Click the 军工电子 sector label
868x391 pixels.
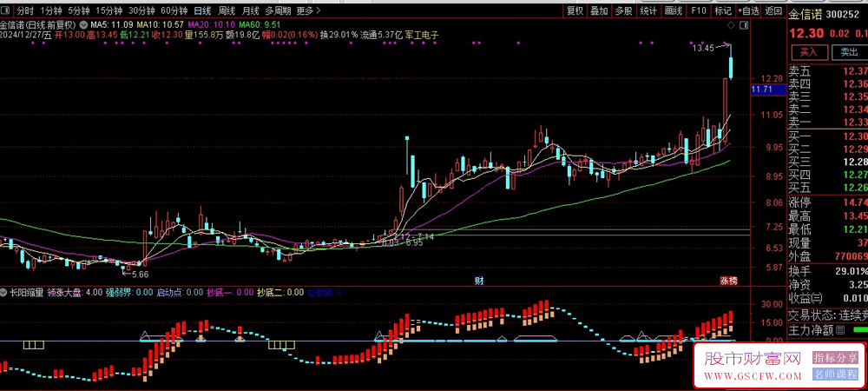point(422,35)
